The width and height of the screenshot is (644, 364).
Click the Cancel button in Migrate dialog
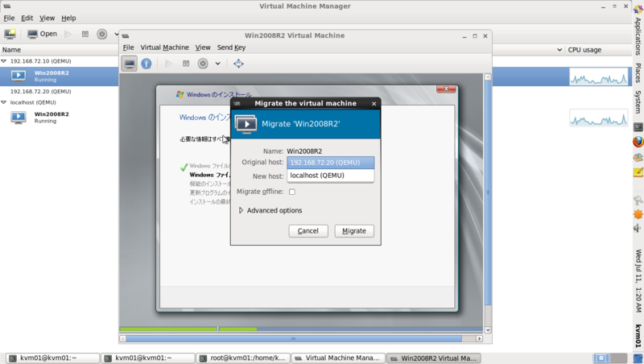(x=308, y=231)
